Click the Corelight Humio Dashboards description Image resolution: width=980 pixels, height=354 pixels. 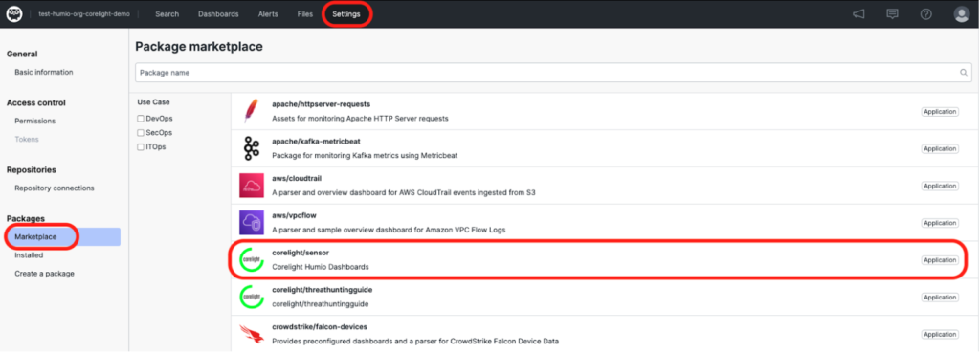pos(320,267)
